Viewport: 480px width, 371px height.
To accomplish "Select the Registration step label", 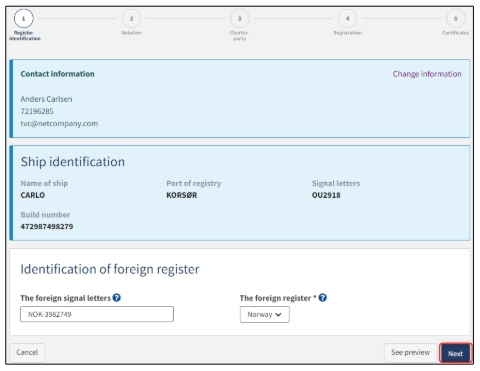I will point(348,33).
